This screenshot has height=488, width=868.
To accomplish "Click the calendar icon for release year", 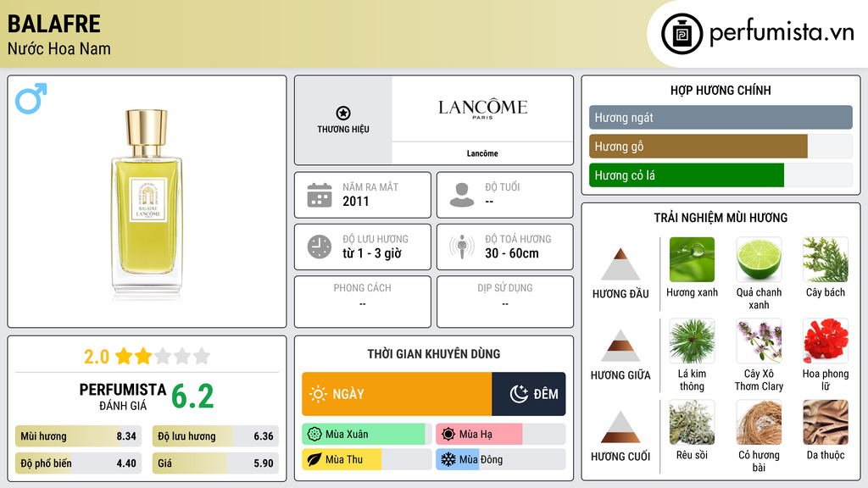I will point(320,195).
